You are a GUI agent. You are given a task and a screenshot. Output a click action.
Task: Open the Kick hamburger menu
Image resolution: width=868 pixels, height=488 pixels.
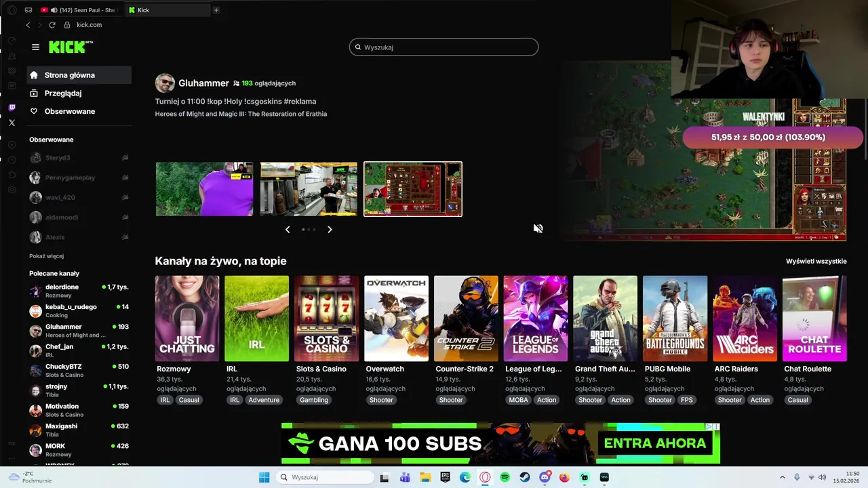point(35,47)
